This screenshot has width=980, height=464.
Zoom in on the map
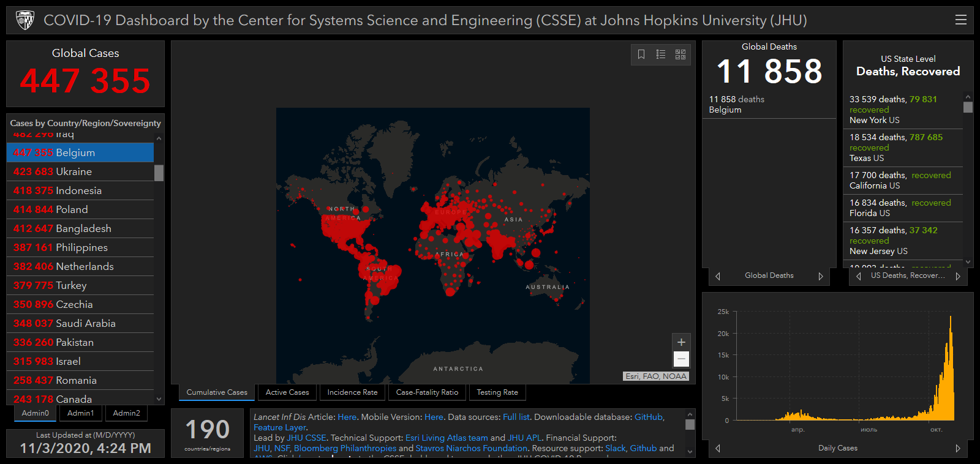(681, 342)
